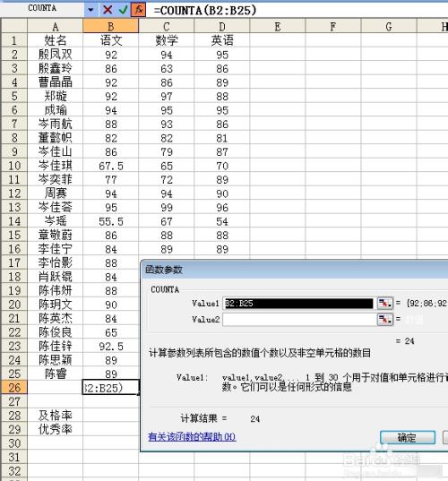The width and height of the screenshot is (448, 481).
Task: Select the 54 score in column D
Action: 222,221
